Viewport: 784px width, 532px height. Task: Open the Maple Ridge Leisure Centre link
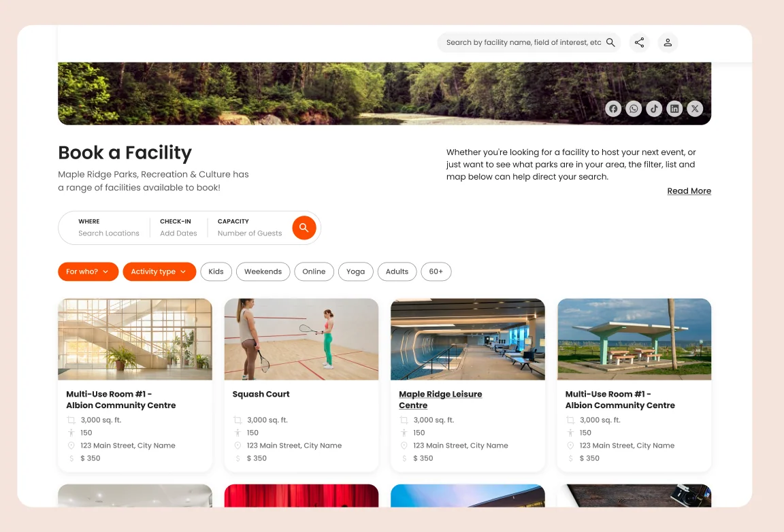click(x=440, y=399)
